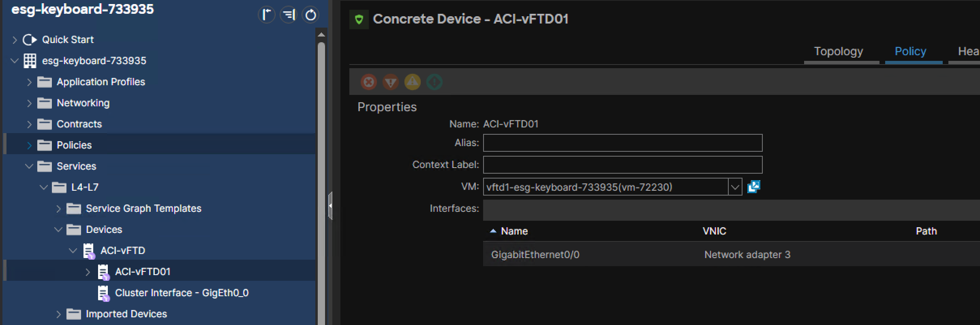Open the VM popup icon beside the dropdown
The image size is (980, 325).
753,187
